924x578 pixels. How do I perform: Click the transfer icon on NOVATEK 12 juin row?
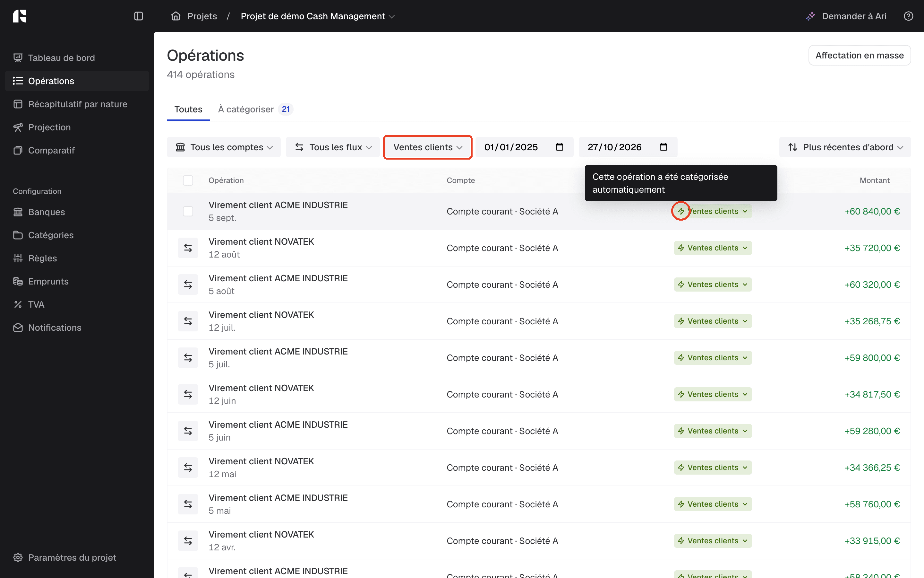point(188,394)
